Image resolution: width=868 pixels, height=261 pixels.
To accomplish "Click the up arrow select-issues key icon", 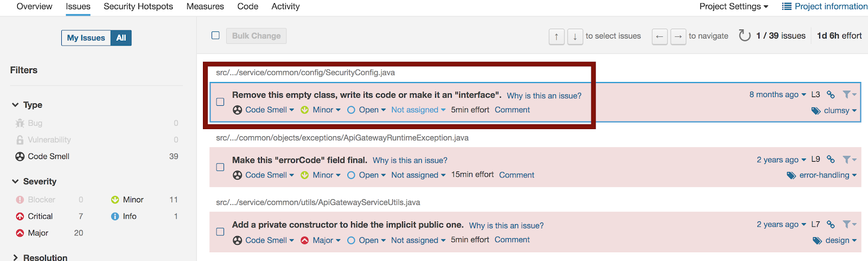I will (557, 36).
